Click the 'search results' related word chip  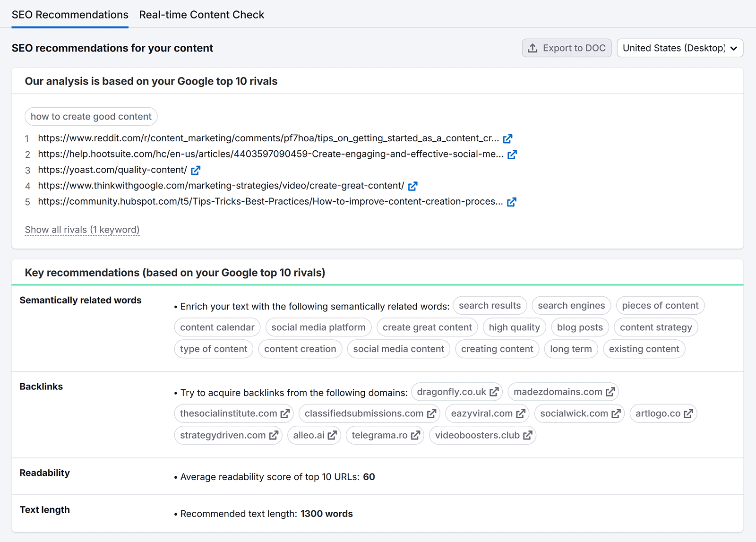490,305
